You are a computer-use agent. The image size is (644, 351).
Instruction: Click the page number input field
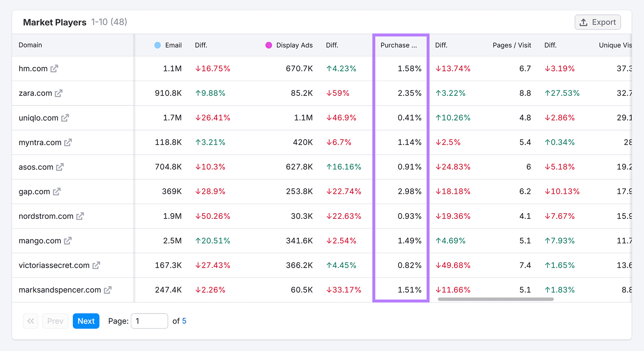click(149, 321)
